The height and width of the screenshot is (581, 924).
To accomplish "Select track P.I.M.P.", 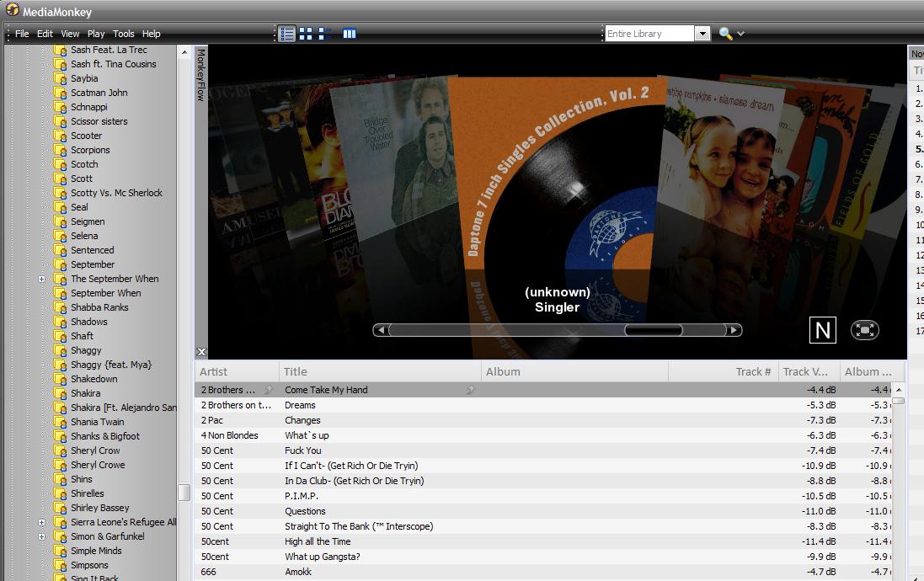I will 302,496.
